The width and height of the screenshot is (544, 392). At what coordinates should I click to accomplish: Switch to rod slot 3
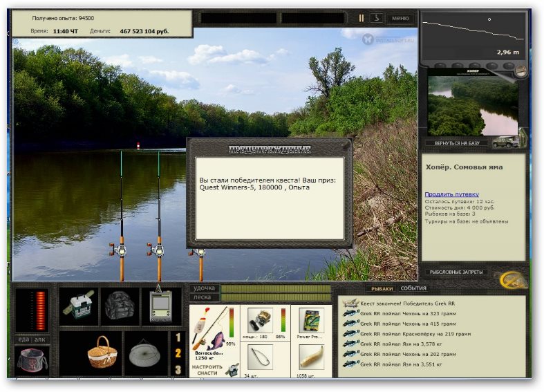(x=178, y=370)
